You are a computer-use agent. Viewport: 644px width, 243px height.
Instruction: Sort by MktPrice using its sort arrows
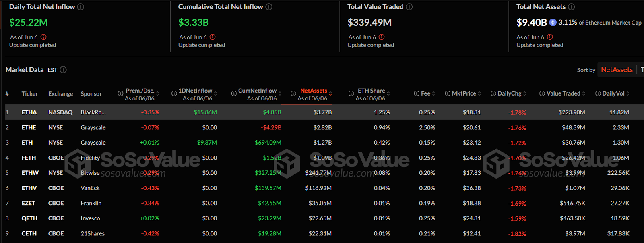(x=479, y=93)
